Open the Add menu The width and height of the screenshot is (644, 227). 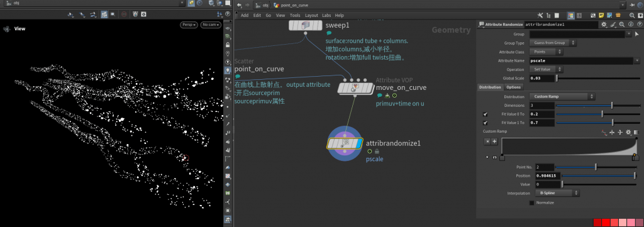(245, 16)
